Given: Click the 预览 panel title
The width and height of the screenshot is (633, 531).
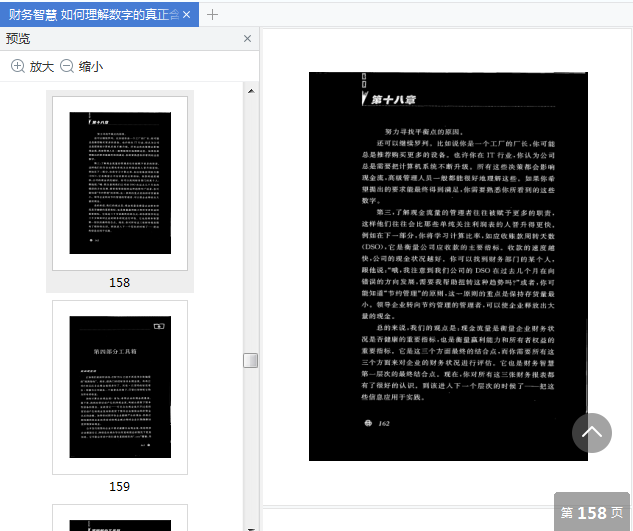Looking at the screenshot, I should tap(18, 38).
